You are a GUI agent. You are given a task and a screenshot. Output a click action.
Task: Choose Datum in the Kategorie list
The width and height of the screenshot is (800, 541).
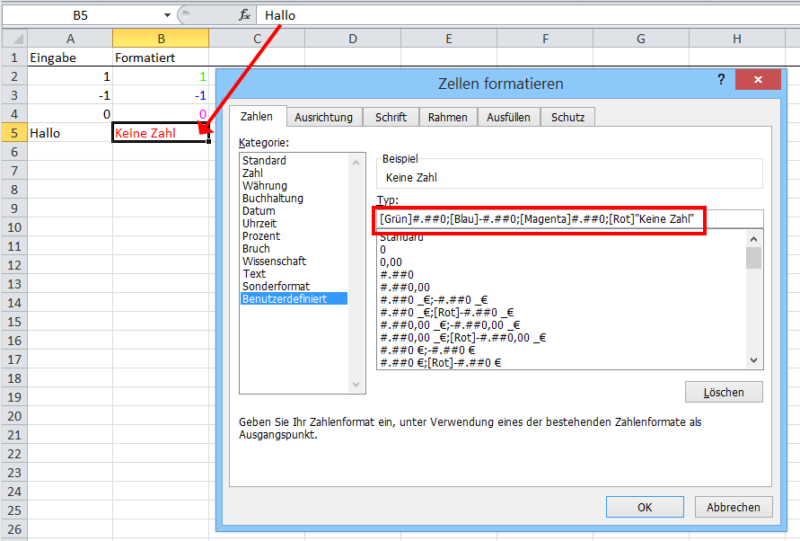[258, 211]
